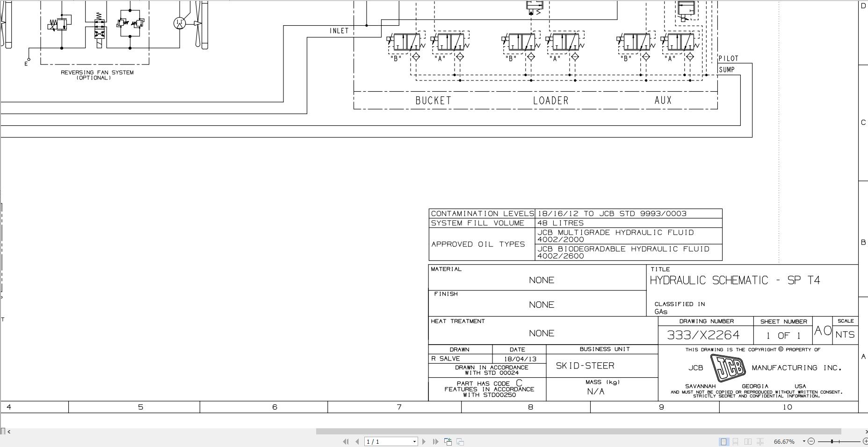
Task: Open the page number dropdown
Action: (x=414, y=441)
